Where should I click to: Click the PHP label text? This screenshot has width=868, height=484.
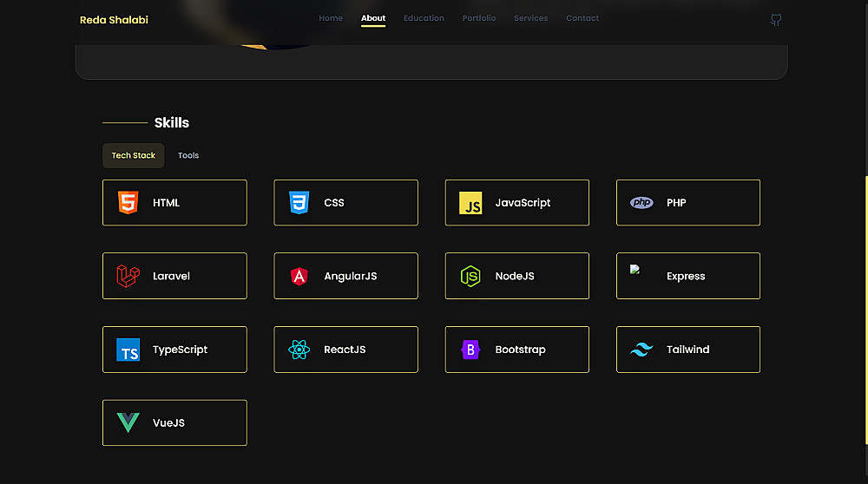click(676, 203)
